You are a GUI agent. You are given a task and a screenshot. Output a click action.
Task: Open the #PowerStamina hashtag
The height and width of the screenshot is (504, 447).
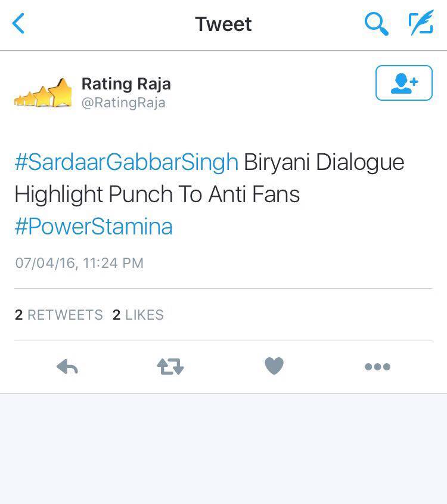tap(94, 227)
